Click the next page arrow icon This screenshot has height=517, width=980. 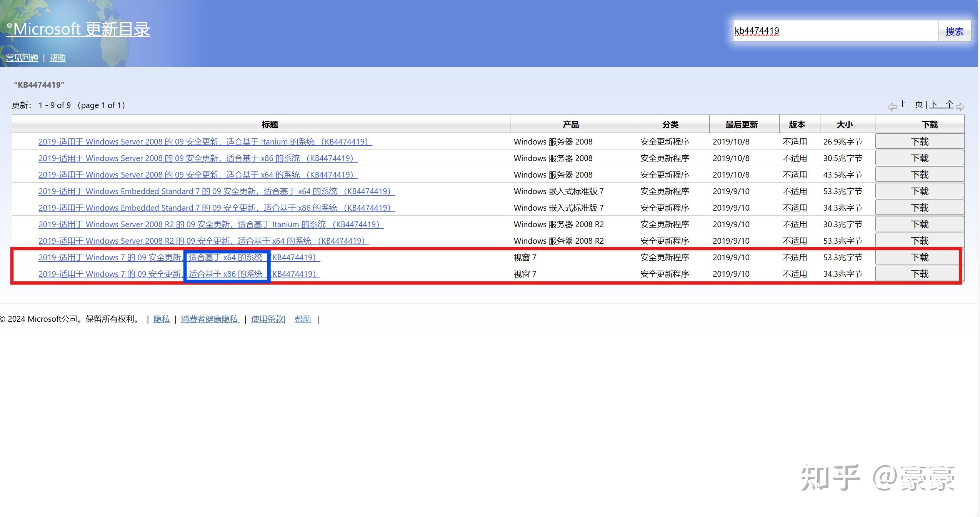960,107
